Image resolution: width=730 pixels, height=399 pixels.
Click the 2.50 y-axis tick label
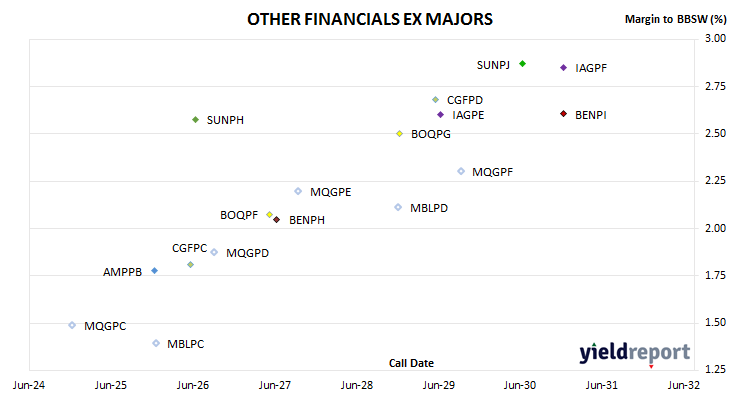[x=716, y=133]
